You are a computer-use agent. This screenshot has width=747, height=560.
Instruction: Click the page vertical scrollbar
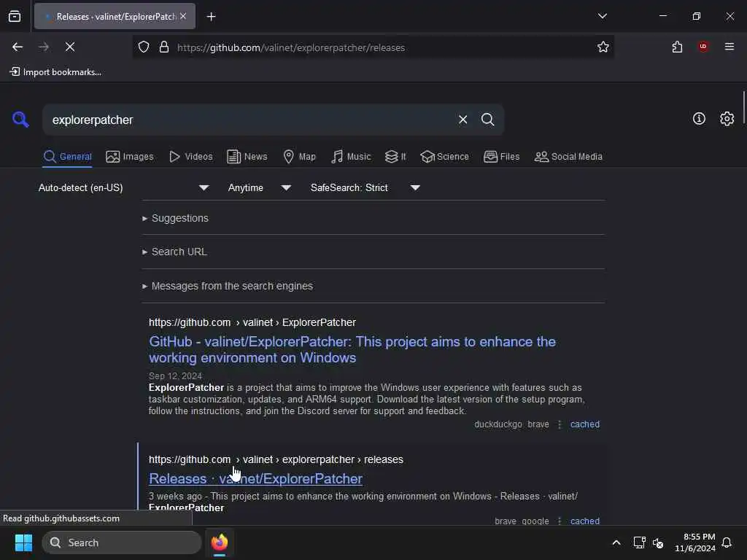[743, 108]
